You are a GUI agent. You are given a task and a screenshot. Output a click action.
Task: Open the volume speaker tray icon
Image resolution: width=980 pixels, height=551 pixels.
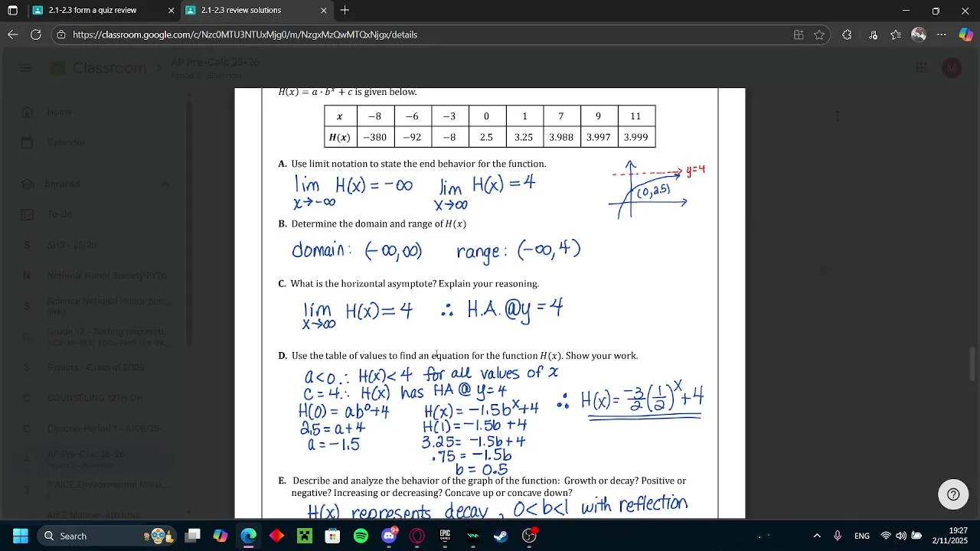click(x=901, y=536)
